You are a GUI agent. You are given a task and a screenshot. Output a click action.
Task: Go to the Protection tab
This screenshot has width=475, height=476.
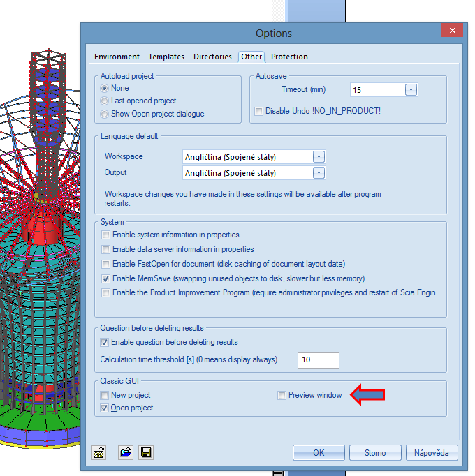coord(289,57)
